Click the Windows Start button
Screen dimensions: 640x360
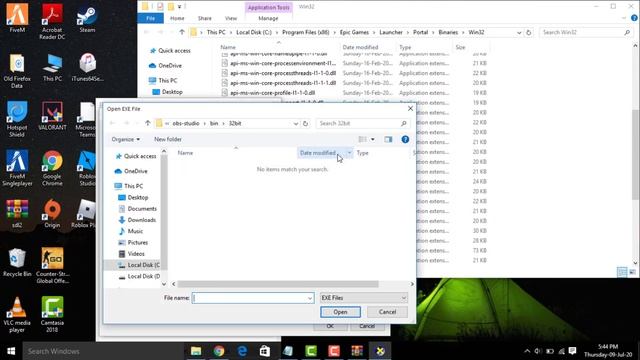pyautogui.click(x=11, y=351)
